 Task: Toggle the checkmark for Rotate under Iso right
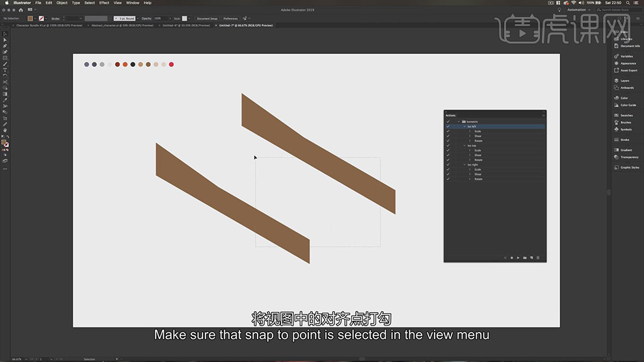[448, 179]
